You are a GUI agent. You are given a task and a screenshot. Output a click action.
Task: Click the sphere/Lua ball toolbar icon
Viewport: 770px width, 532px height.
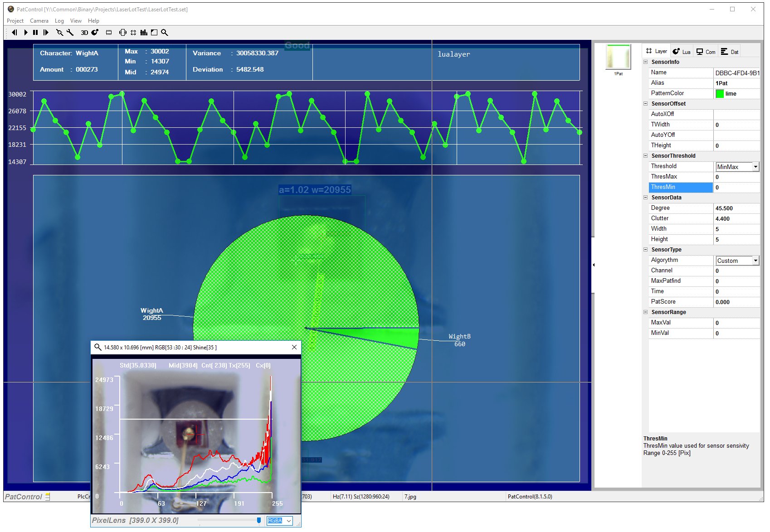[x=95, y=33]
